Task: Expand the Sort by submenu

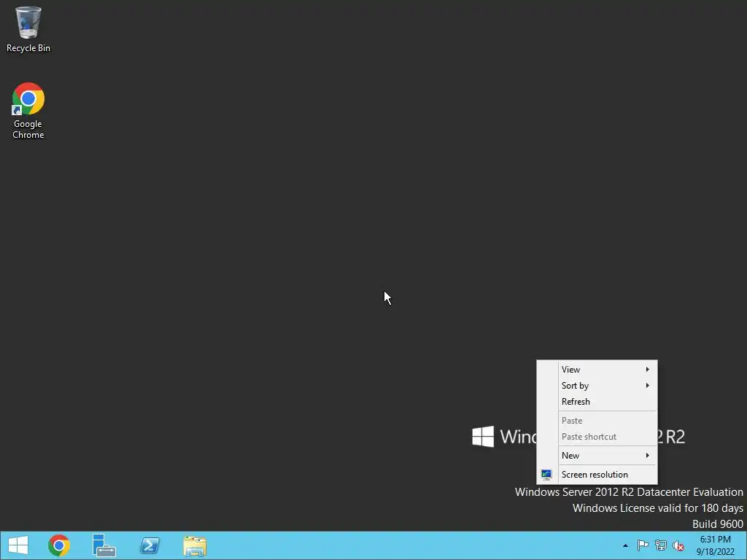Action: pyautogui.click(x=597, y=386)
